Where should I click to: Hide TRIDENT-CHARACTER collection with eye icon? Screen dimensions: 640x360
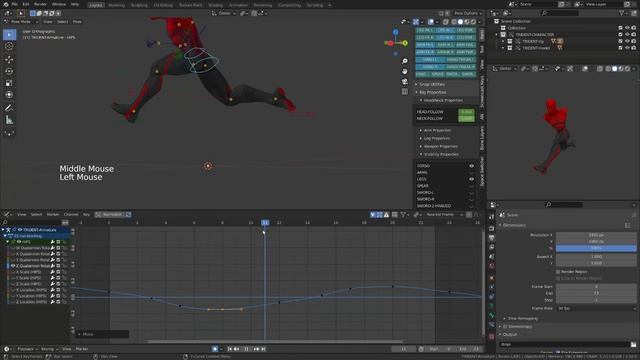pos(627,35)
